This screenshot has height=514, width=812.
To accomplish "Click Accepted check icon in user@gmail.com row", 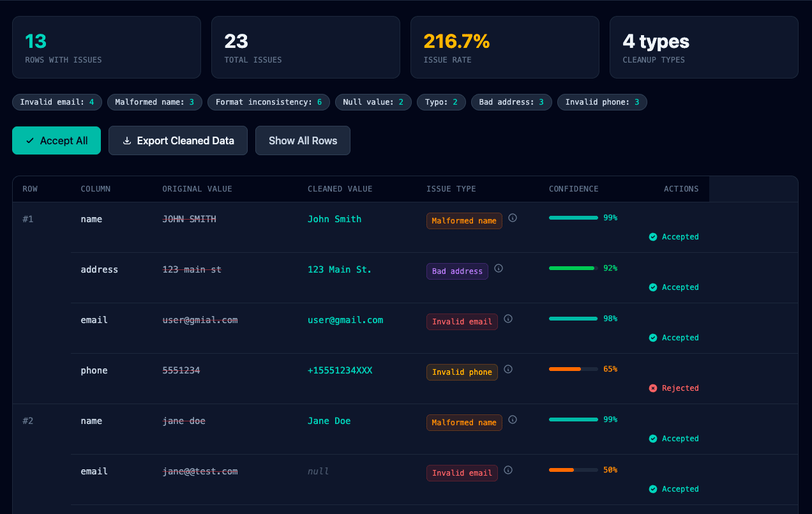I will [x=653, y=338].
